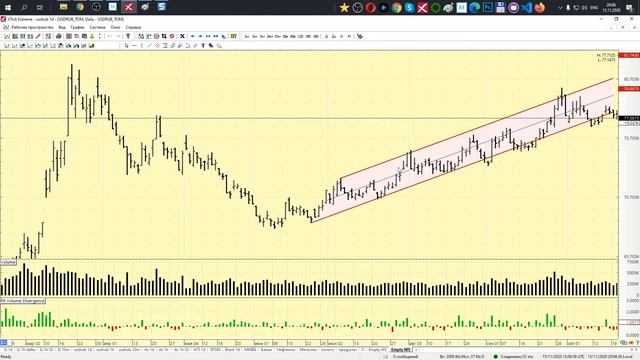The height and width of the screenshot is (360, 640).
Task: Select the text label T tool
Action: click(x=203, y=46)
